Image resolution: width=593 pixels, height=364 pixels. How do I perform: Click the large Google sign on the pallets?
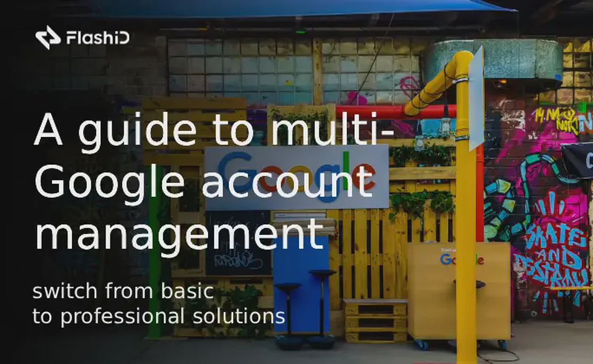pos(297,177)
